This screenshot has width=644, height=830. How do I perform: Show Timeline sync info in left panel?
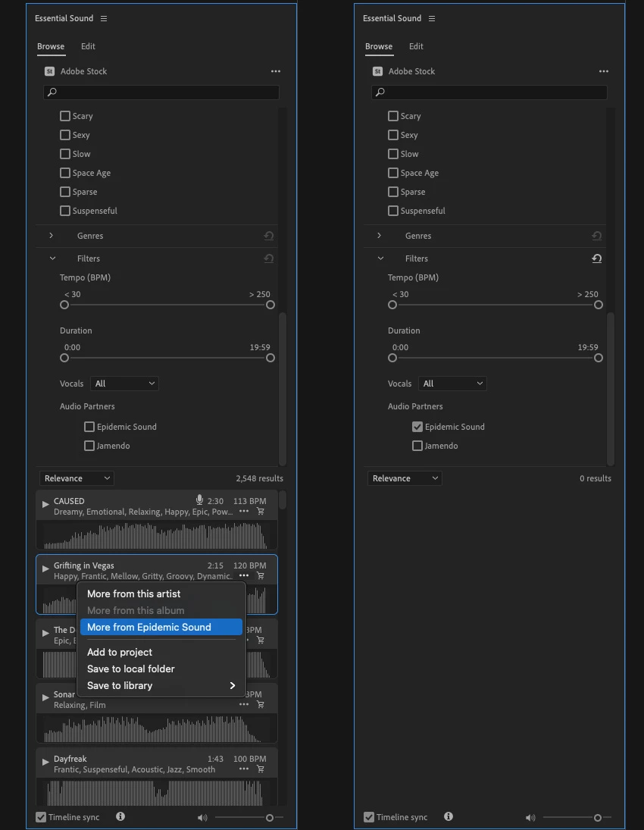coord(120,817)
